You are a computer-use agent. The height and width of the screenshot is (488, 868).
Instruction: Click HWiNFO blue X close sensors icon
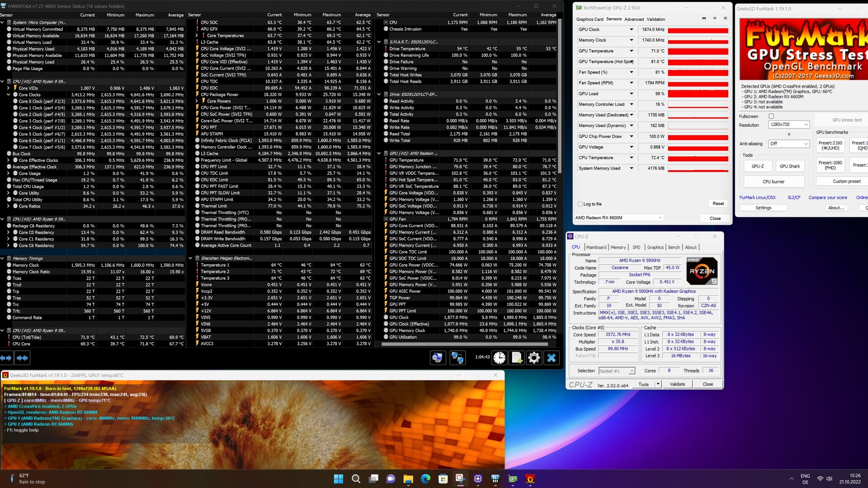pyautogui.click(x=551, y=358)
